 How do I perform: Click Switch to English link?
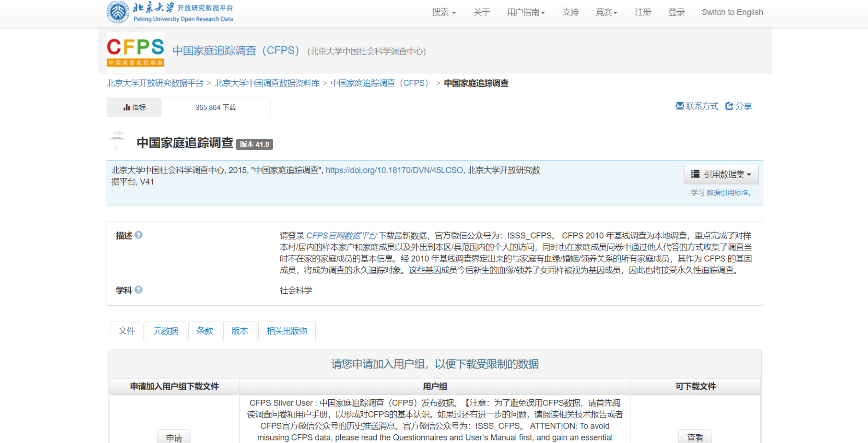[732, 13]
